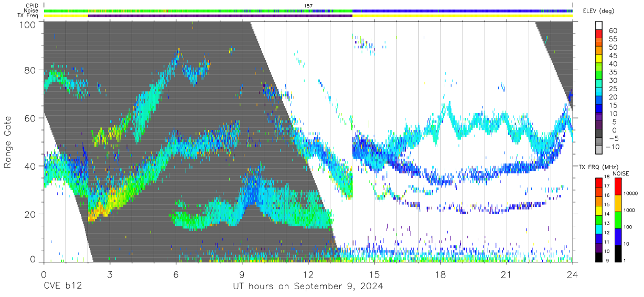The width and height of the screenshot is (644, 297).
Task: Select the black bottom segment of the NOISE color bar
Action: pos(618,254)
